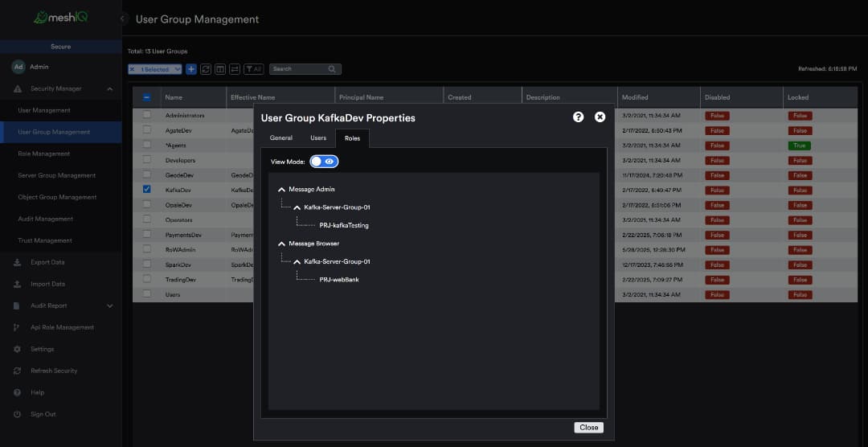Click the Api Role Management branch icon

[17, 327]
